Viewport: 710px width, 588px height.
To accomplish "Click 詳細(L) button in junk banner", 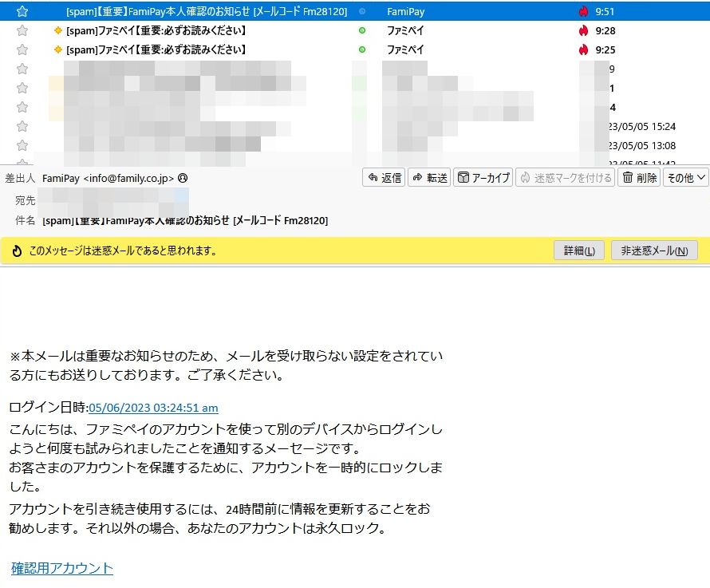I will pyautogui.click(x=579, y=251).
